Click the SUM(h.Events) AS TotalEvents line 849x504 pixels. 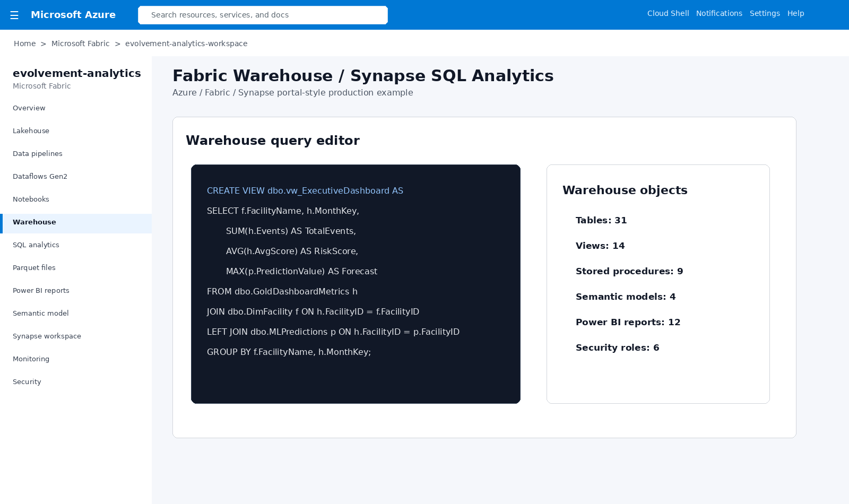click(x=291, y=231)
